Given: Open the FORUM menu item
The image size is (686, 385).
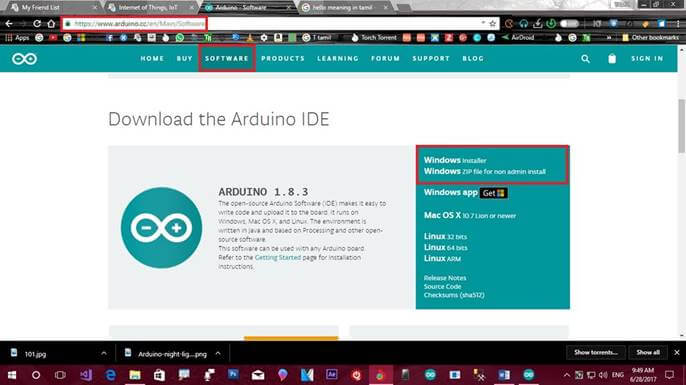Looking at the screenshot, I should [385, 59].
